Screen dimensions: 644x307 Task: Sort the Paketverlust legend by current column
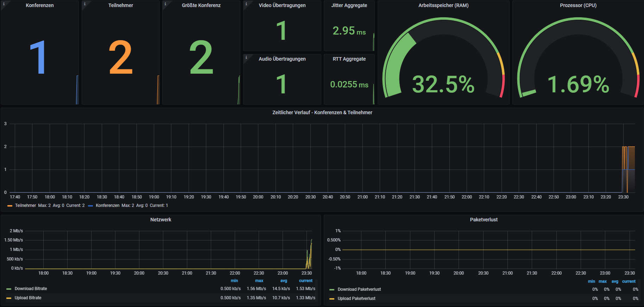(629, 282)
